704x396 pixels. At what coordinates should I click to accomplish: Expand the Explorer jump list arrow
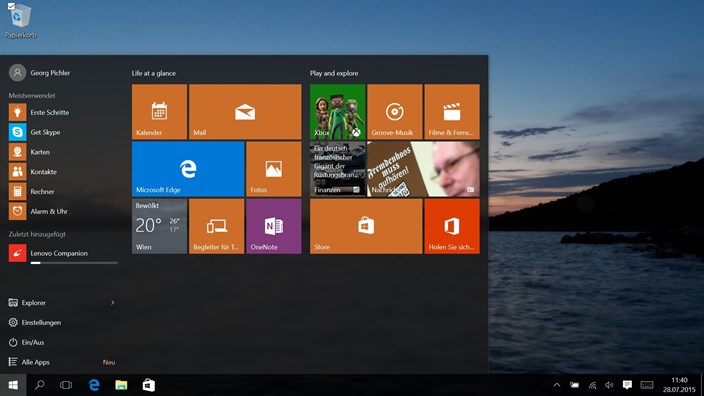pyautogui.click(x=112, y=303)
